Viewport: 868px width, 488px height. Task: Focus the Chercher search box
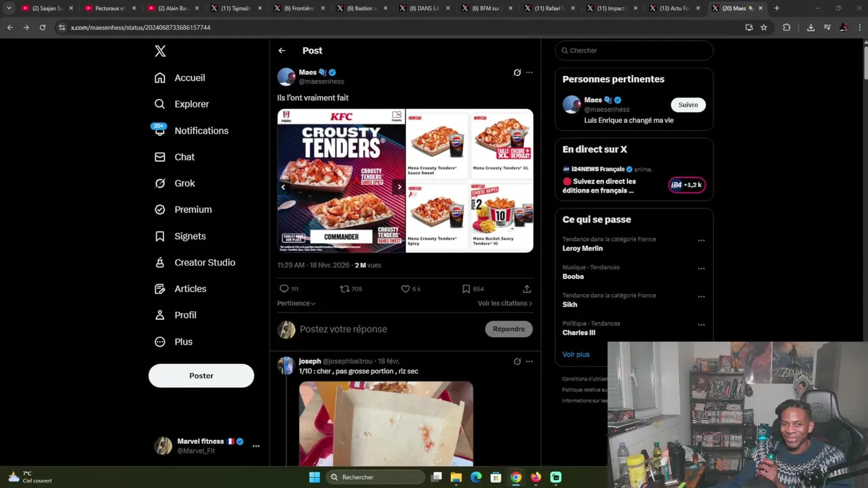pyautogui.click(x=634, y=51)
